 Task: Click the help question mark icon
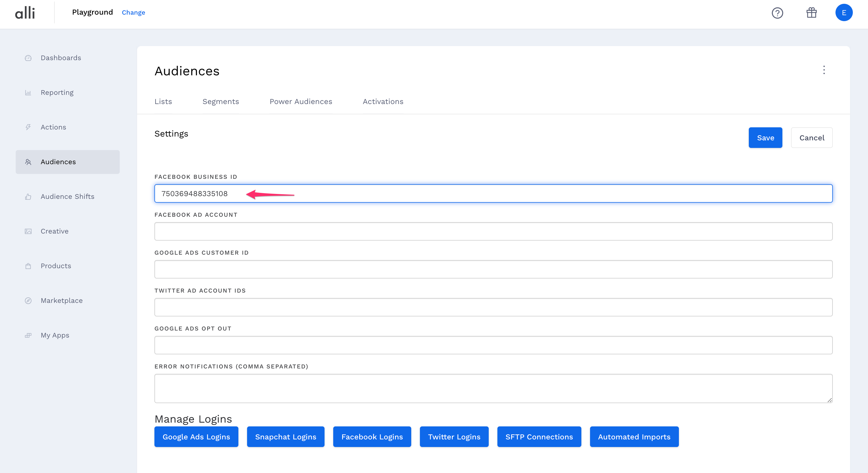click(777, 13)
